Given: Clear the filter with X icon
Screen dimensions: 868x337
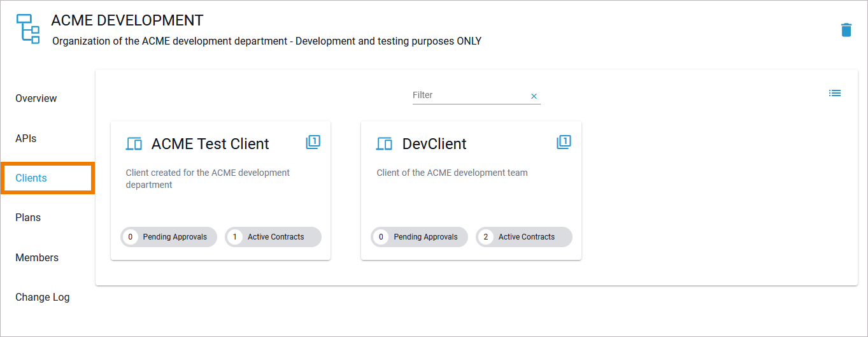Looking at the screenshot, I should 534,96.
